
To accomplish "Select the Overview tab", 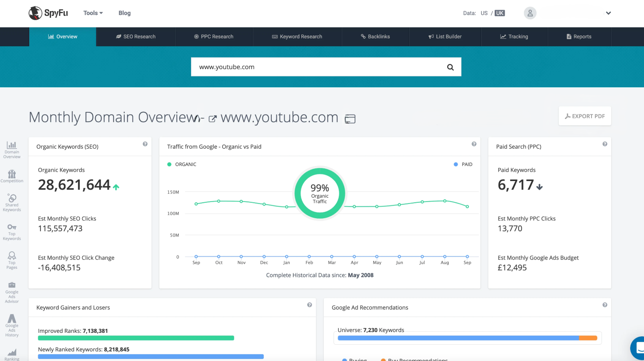I will tap(63, 37).
